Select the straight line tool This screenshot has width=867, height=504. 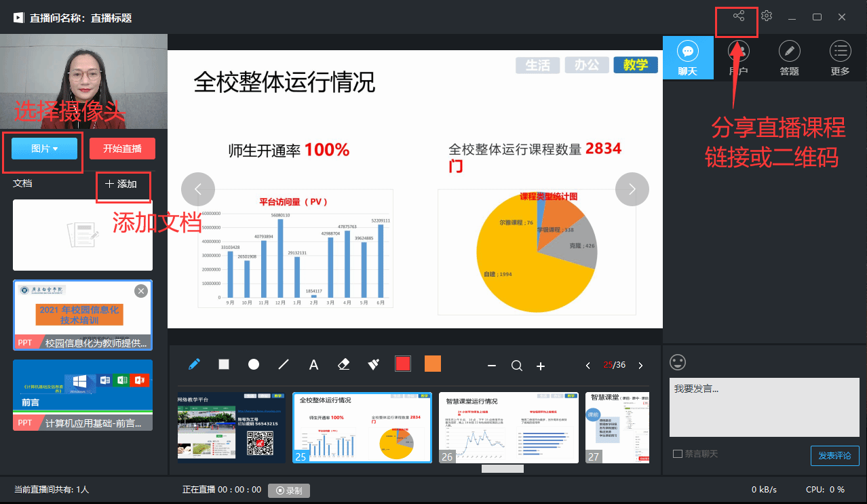(284, 364)
